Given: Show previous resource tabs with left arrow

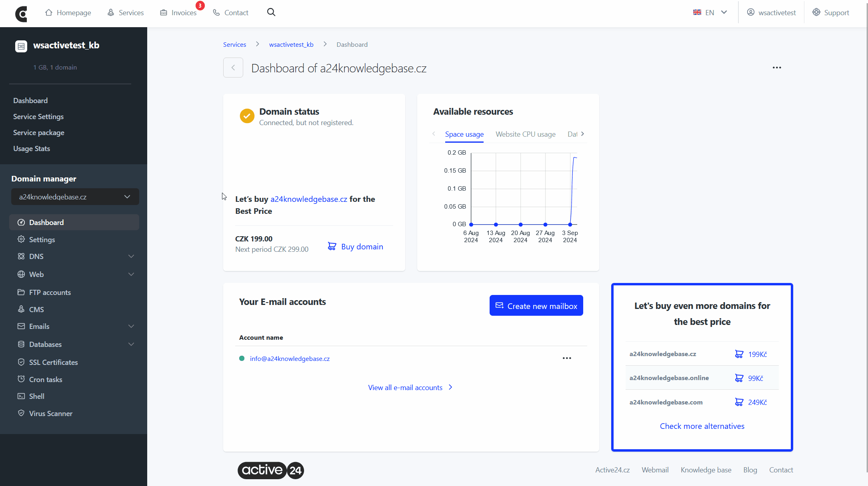Looking at the screenshot, I should tap(434, 134).
